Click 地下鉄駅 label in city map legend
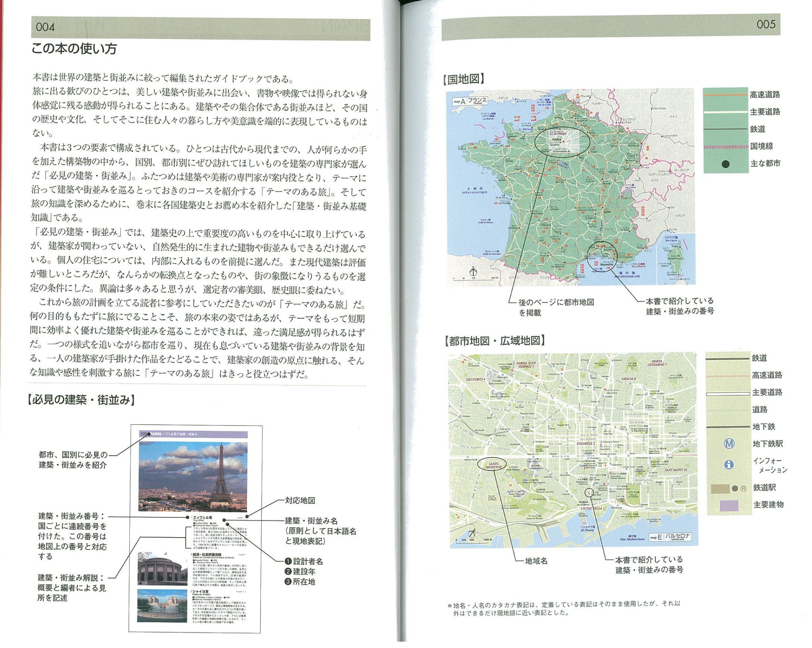 click(x=768, y=444)
